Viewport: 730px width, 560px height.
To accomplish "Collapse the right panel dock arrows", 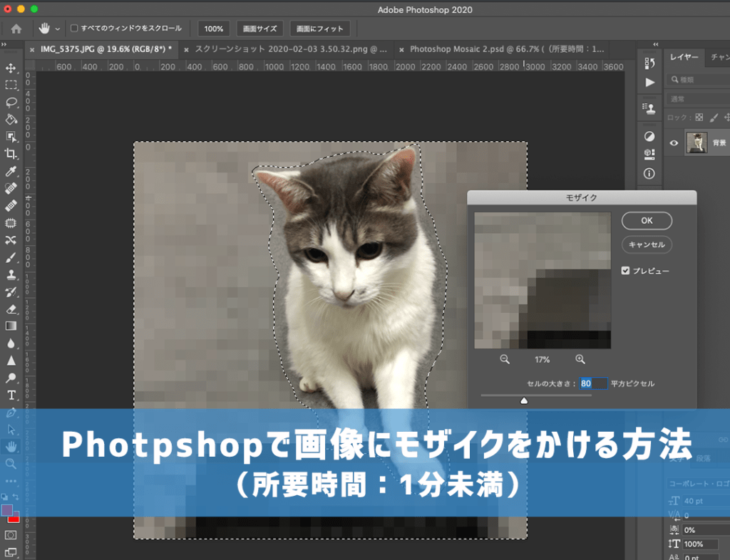I will click(x=656, y=44).
